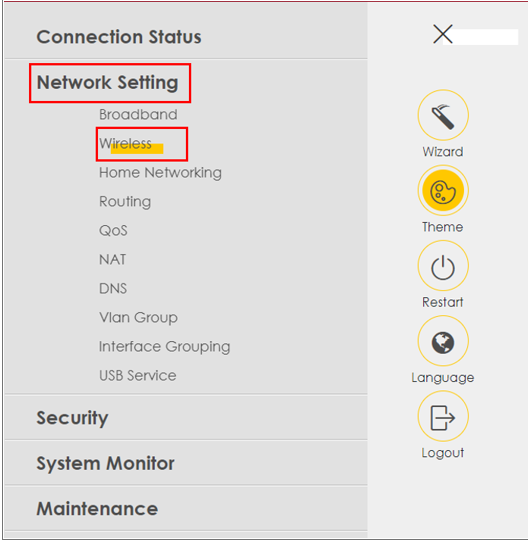Close the menu with the X icon
The width and height of the screenshot is (528, 544).
tap(443, 34)
